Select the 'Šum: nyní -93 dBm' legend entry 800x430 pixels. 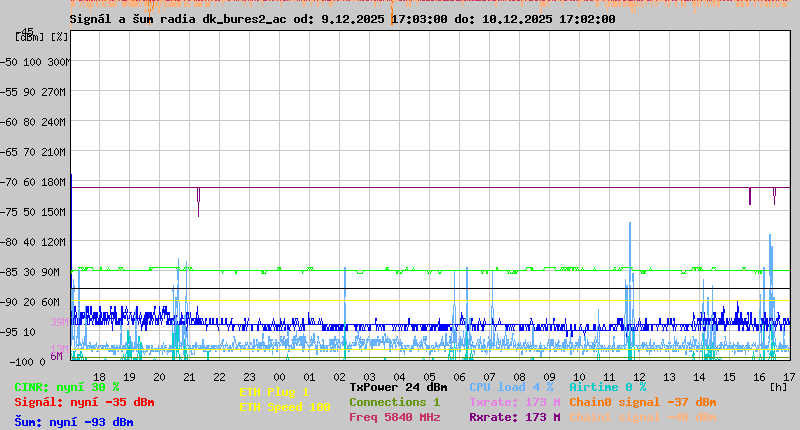(74, 422)
